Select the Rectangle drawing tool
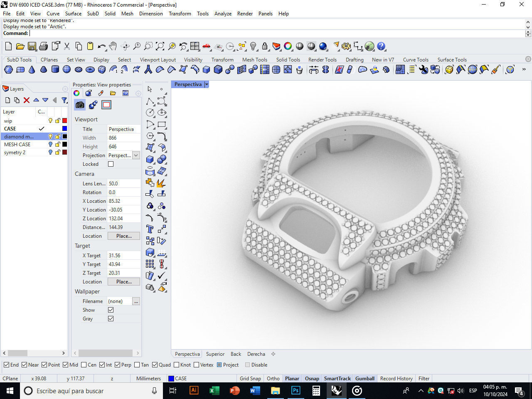The height and width of the screenshot is (399, 532). click(162, 124)
